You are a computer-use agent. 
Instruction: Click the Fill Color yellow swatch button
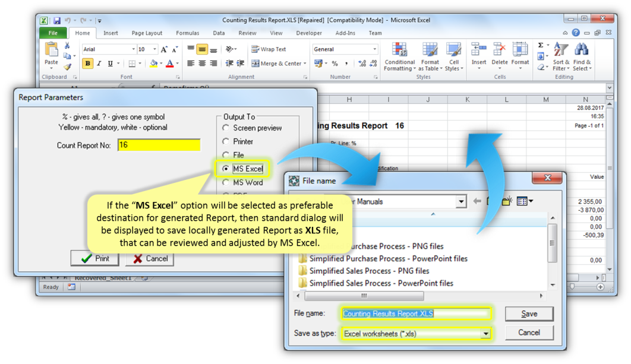(x=153, y=64)
